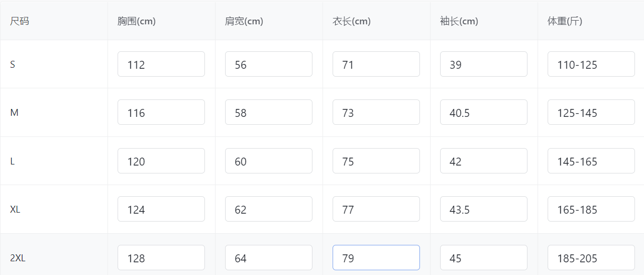Edit the 2XL weight field showing 185-205
This screenshot has width=644, height=275.
(x=591, y=258)
